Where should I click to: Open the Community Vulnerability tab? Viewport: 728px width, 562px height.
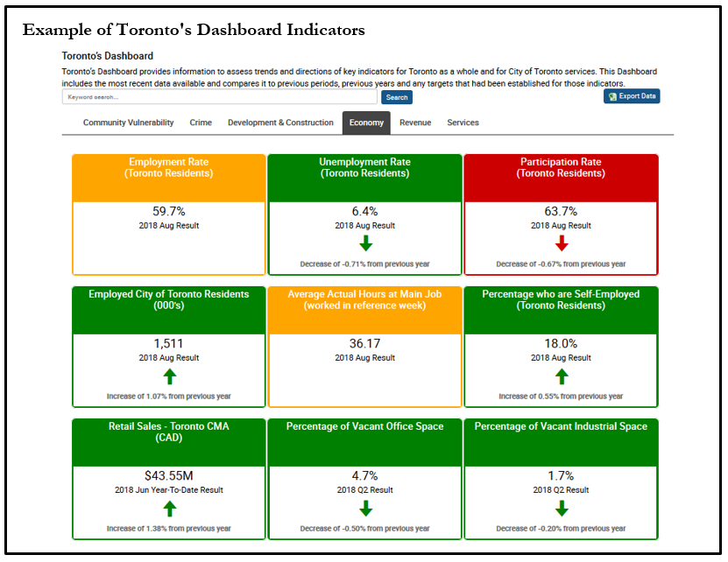128,123
